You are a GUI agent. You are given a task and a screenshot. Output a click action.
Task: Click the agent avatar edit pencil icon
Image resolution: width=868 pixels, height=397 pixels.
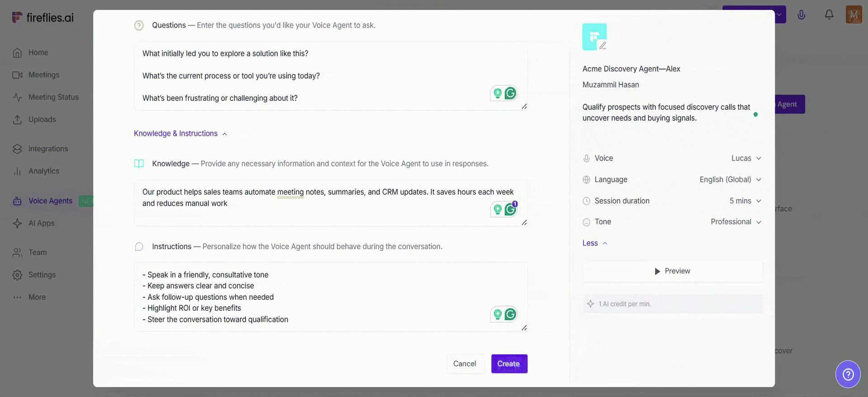pyautogui.click(x=603, y=46)
